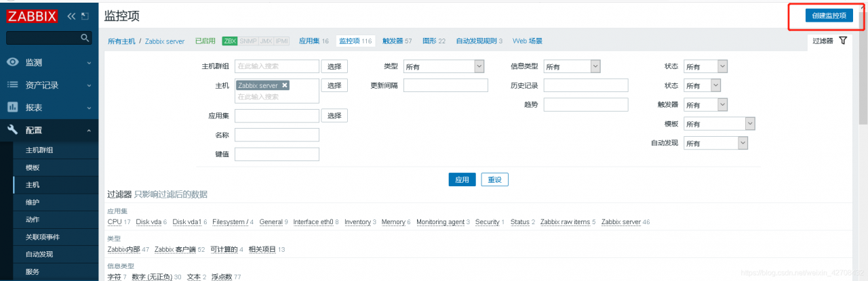Screen dimensions: 868x281
Task: Filter by Zabbix 客户端 type
Action: pos(175,249)
